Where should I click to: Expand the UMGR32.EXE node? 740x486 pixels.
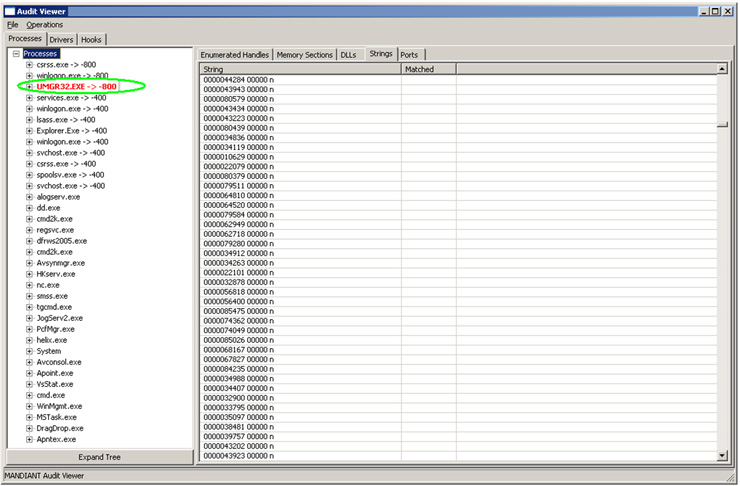[29, 87]
